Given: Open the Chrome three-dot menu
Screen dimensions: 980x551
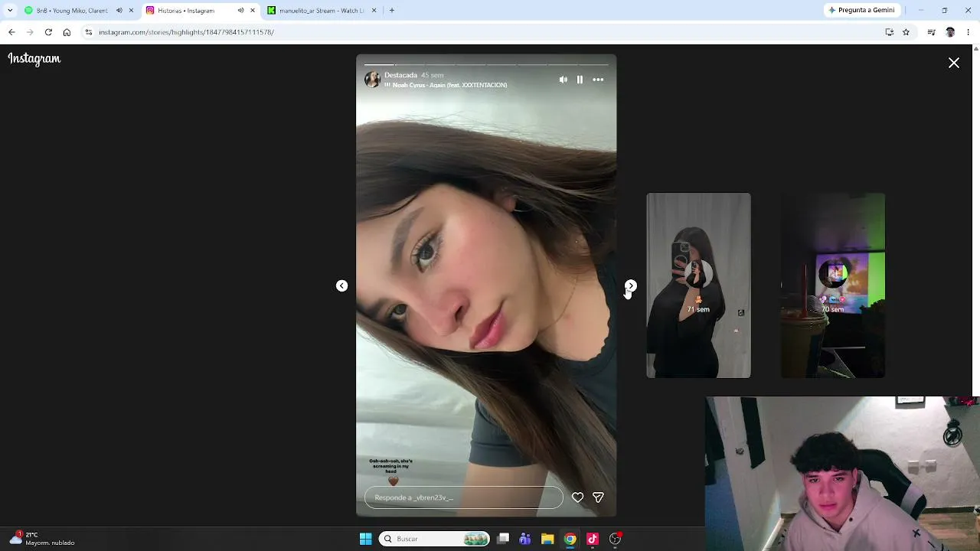Looking at the screenshot, I should [969, 32].
